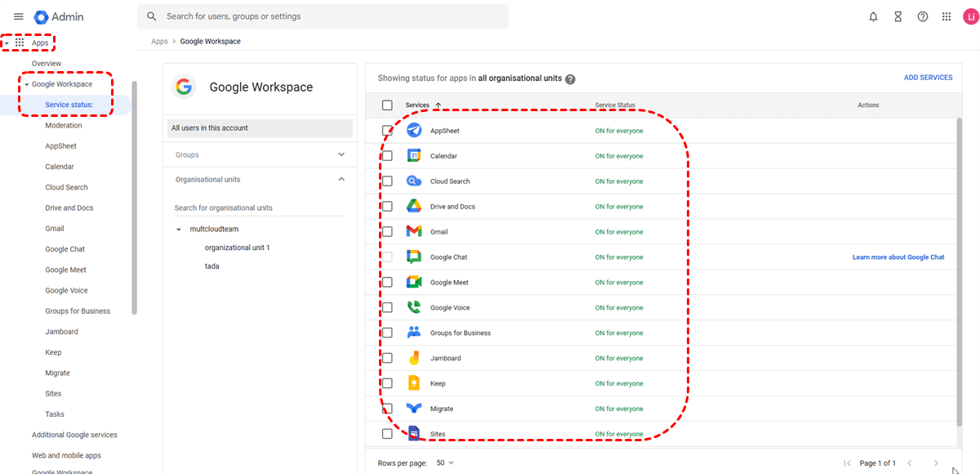Image resolution: width=980 pixels, height=474 pixels.
Task: Open Moderation in the sidebar
Action: tap(64, 126)
